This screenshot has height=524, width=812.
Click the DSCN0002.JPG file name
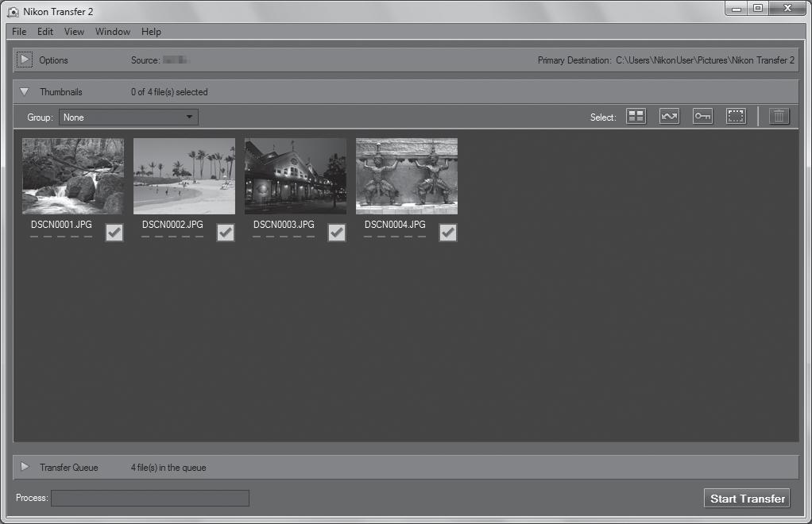[172, 225]
